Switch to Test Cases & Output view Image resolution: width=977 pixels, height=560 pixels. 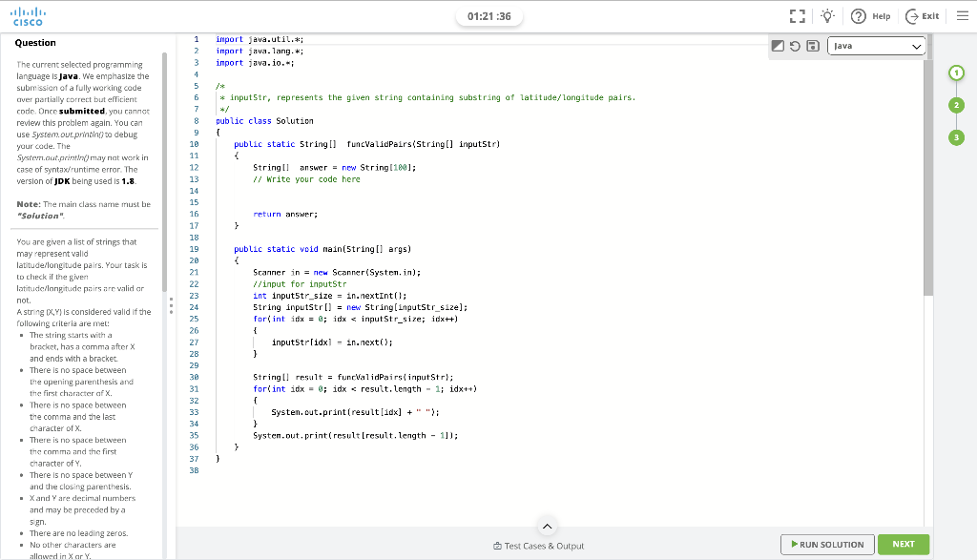(538, 545)
